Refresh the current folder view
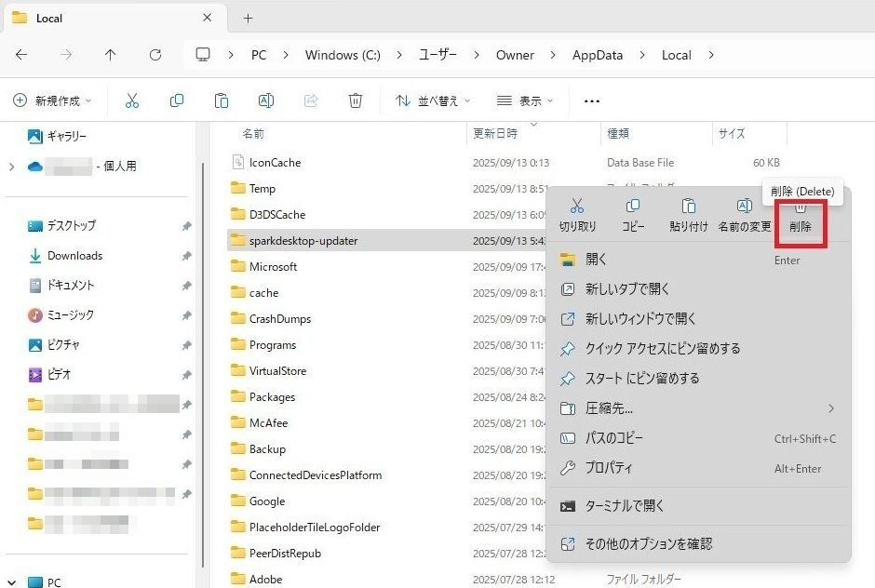This screenshot has height=588, width=875. [155, 55]
